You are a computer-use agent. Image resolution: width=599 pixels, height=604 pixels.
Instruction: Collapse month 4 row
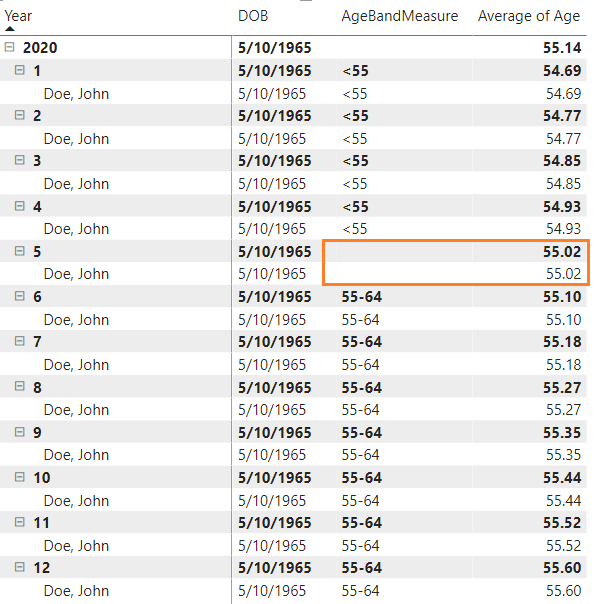[20, 206]
